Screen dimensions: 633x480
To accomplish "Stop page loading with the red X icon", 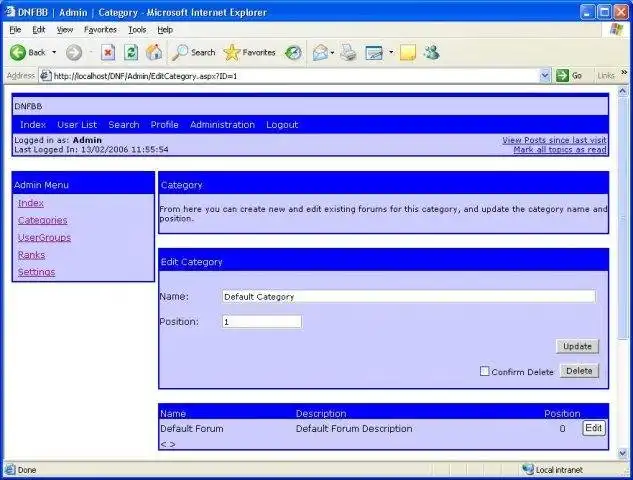I will pos(108,53).
